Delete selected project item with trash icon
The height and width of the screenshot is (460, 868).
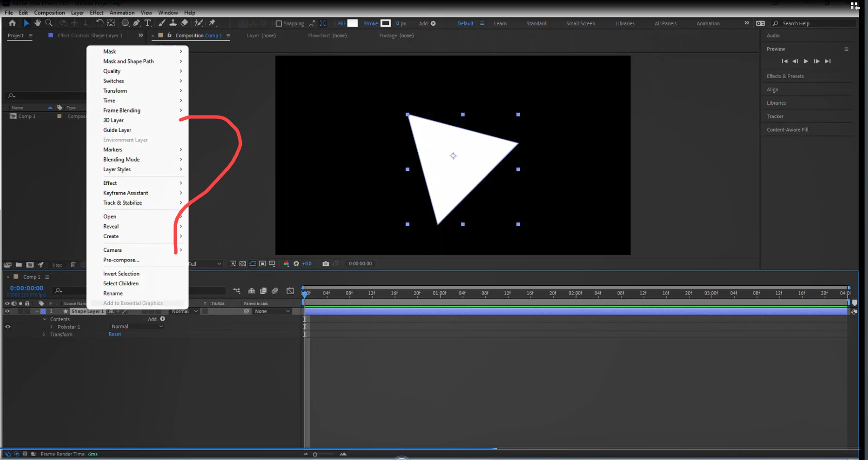tap(73, 265)
